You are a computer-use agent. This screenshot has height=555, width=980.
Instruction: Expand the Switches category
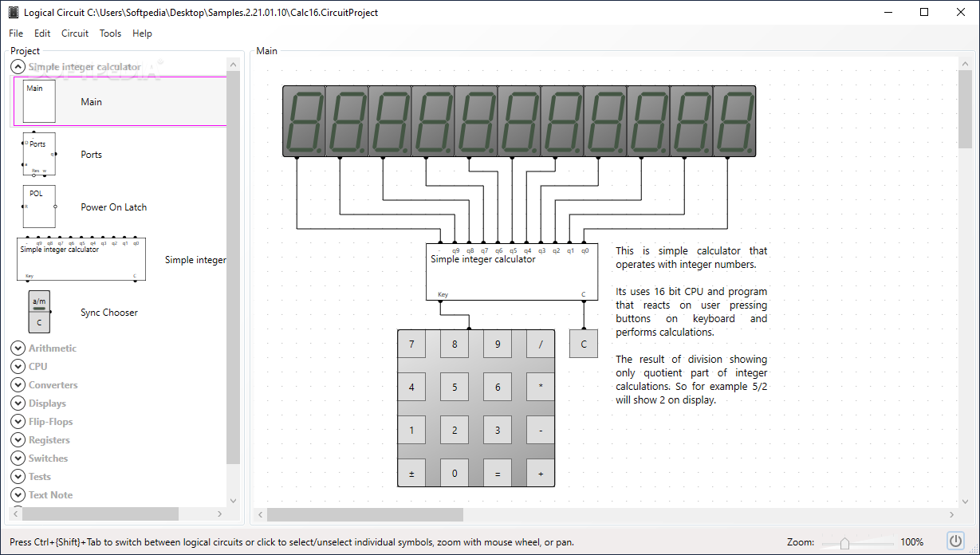(x=18, y=458)
